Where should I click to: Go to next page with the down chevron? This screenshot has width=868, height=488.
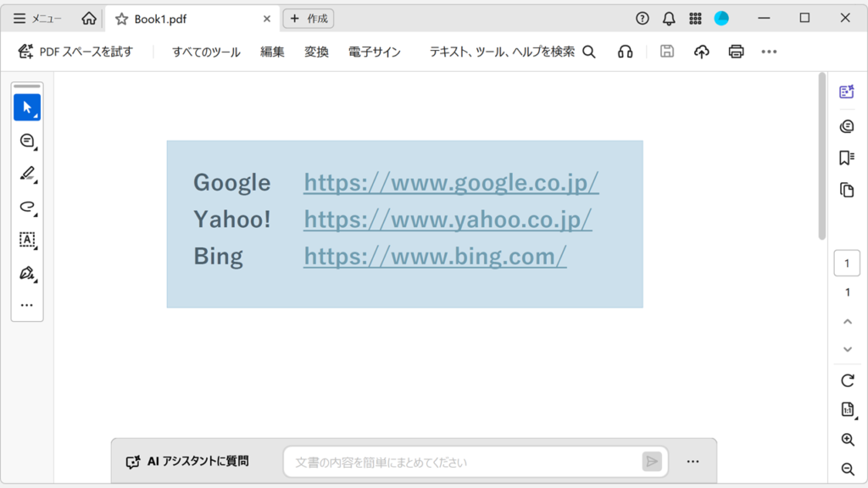(848, 349)
